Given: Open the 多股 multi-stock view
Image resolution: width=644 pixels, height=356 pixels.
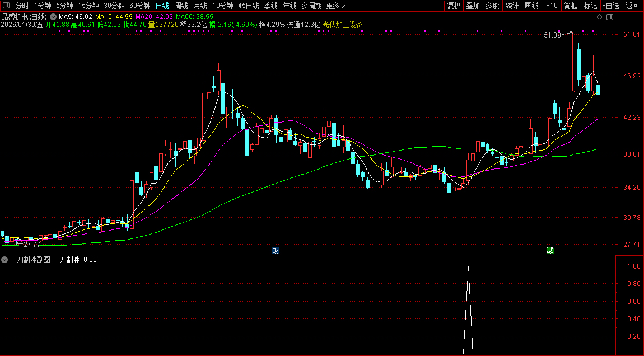Looking at the screenshot, I should (x=492, y=6).
